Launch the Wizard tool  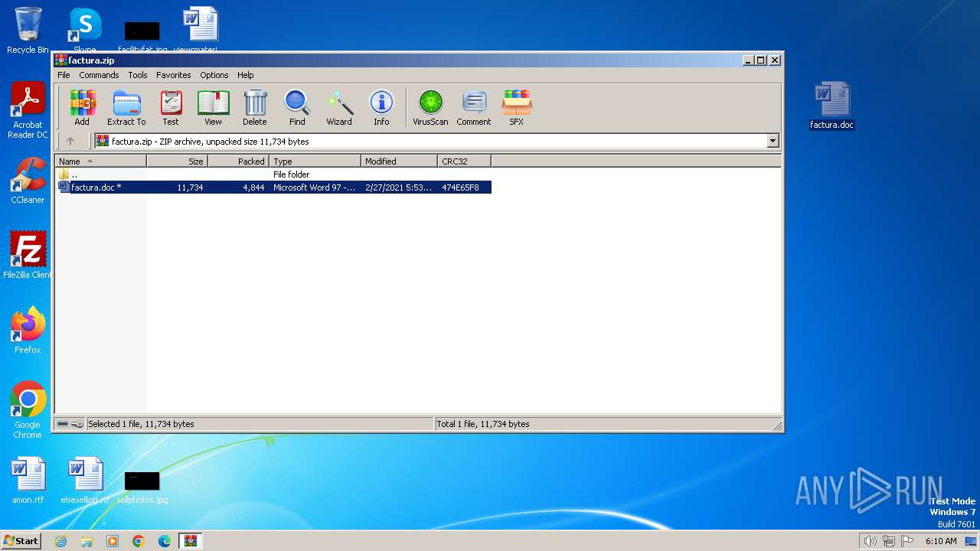tap(339, 107)
